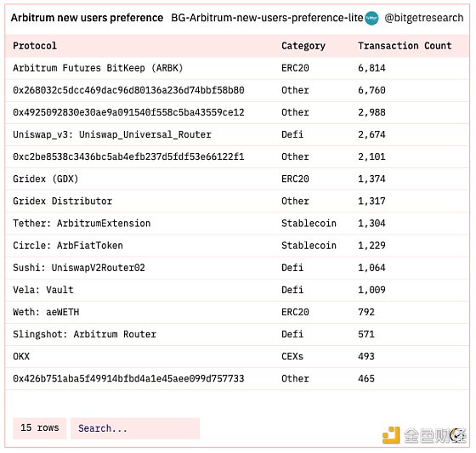
Task: Click the 465 transaction count value
Action: (366, 378)
